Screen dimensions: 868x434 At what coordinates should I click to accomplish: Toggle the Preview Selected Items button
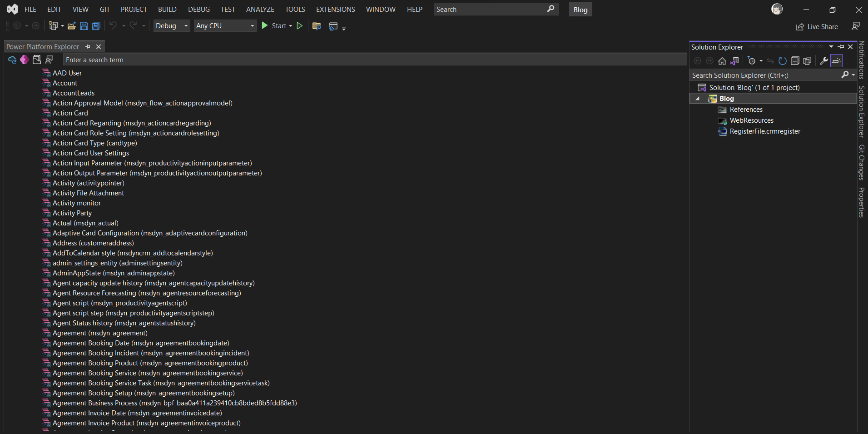pos(836,61)
